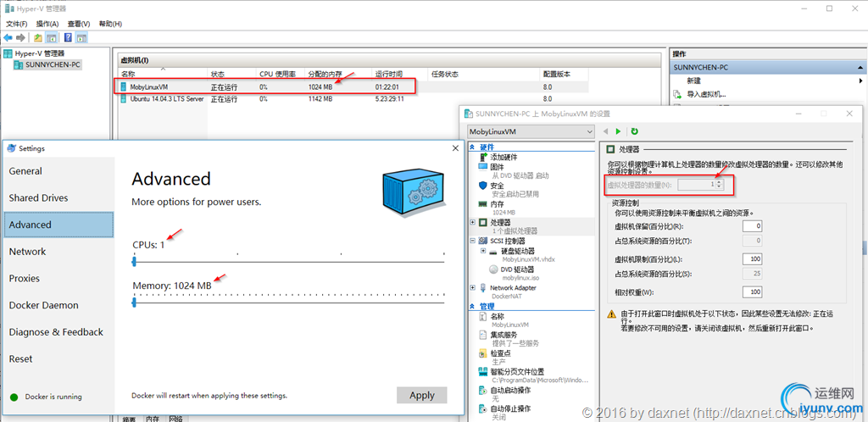Image resolution: width=868 pixels, height=422 pixels.
Task: Toggle the console tree pane toolbar icon
Action: [x=50, y=37]
